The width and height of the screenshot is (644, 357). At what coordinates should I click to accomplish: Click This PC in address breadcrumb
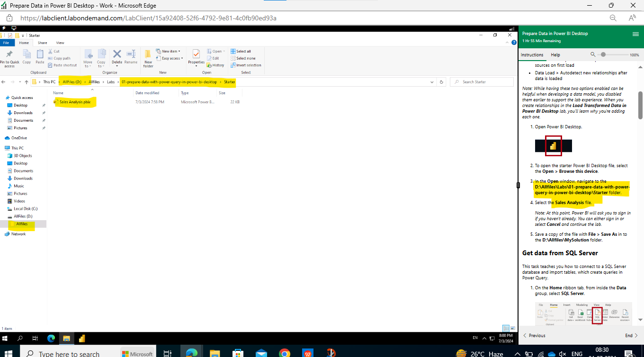click(x=49, y=82)
